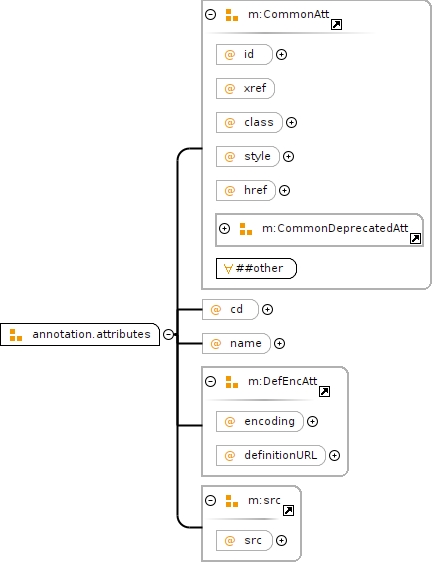Viewport: 433px width, 563px height.
Task: Expand the definitionURL attribute details
Action: click(334, 456)
